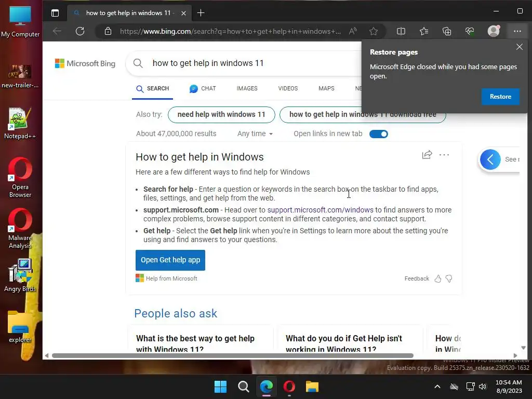Screen dimensions: 532x399
Task: Show hidden system tray icons
Action: (437, 387)
